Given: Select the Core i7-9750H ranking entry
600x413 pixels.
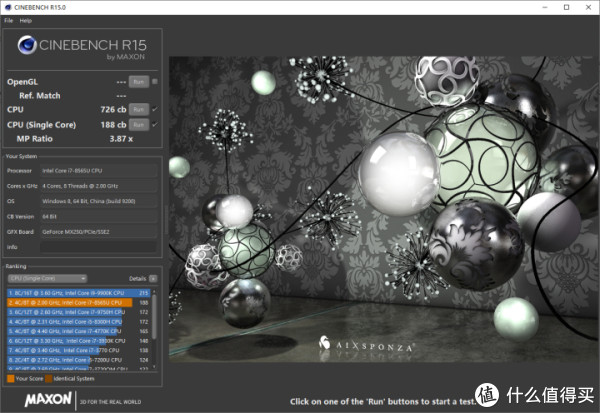Looking at the screenshot, I should tap(78, 312).
